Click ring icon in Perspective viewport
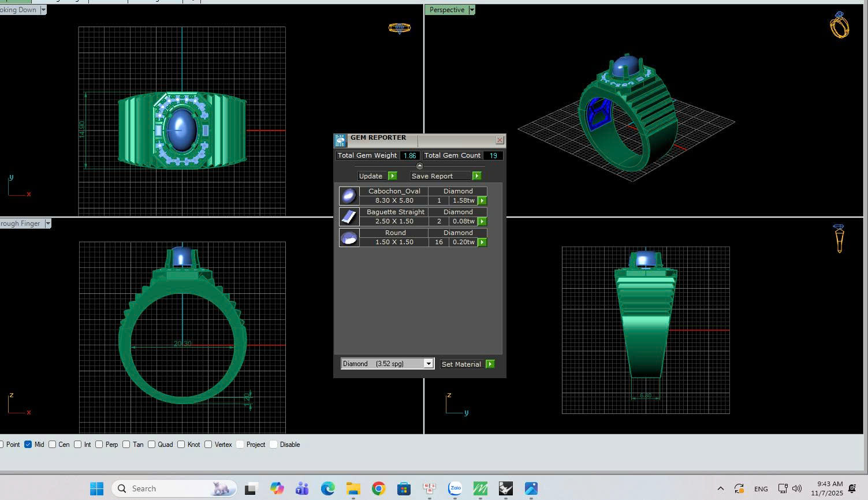The width and height of the screenshot is (868, 500). [x=839, y=25]
